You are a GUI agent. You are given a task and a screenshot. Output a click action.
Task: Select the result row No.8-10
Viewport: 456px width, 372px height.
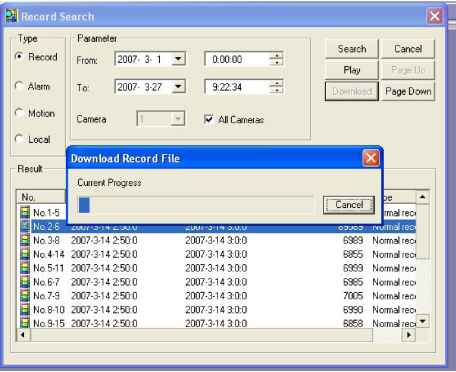tap(217, 310)
